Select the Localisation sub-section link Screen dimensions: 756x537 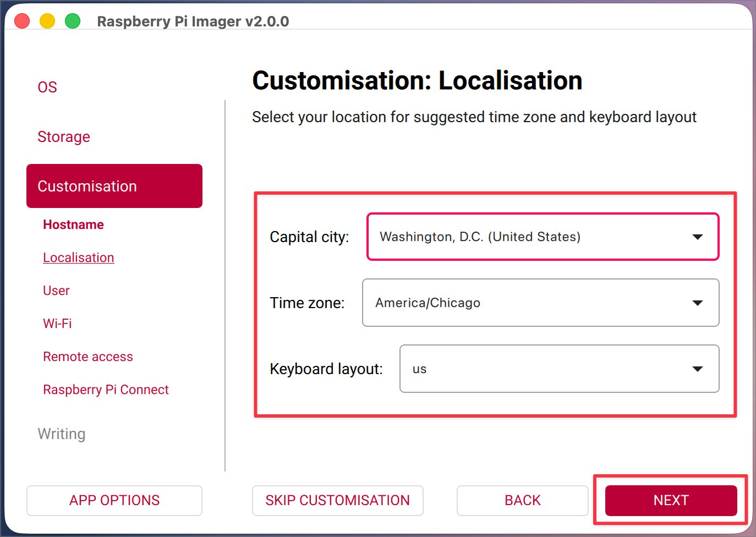coord(79,257)
